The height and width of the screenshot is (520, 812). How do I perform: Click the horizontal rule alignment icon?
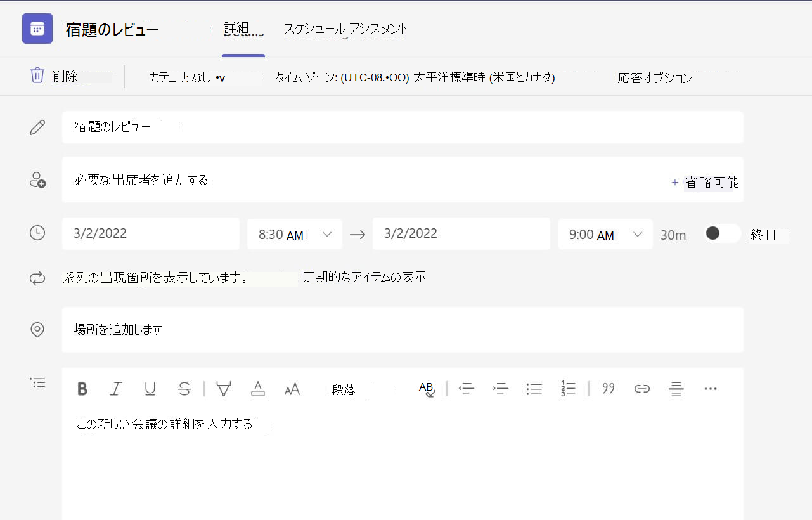point(676,389)
